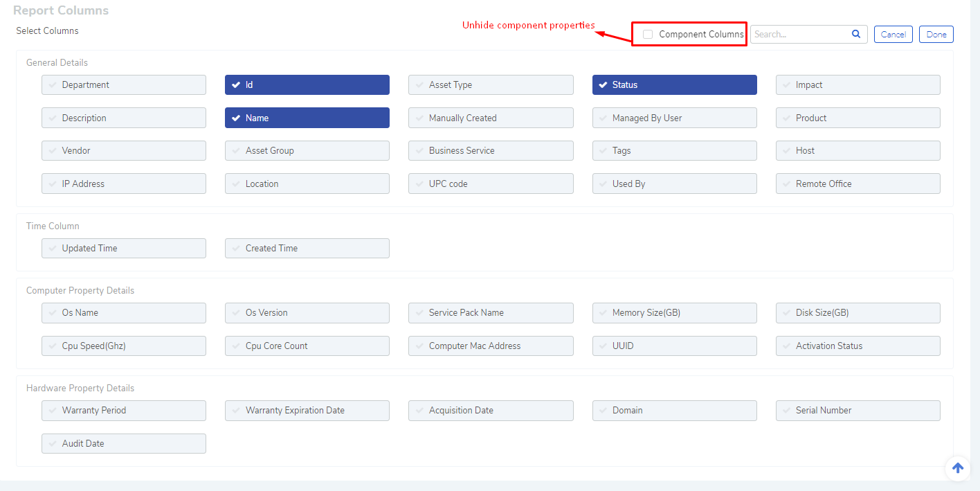Select the Activation Status column
Viewport: 980px width, 491px height.
[x=858, y=346]
